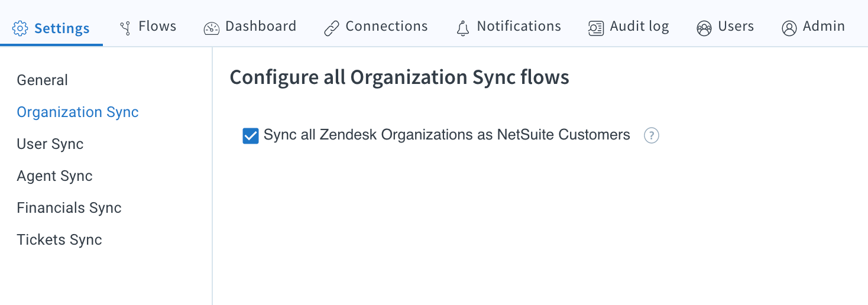The height and width of the screenshot is (305, 868).
Task: Click the Flows branch icon
Action: (x=125, y=28)
